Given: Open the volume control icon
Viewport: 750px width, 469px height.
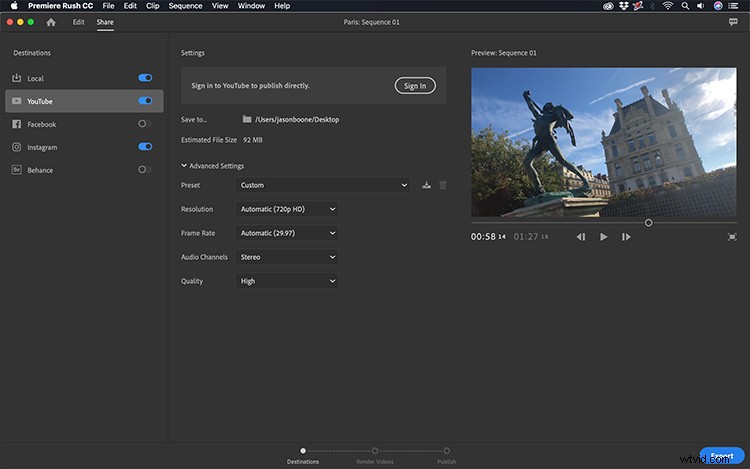Looking at the screenshot, I should coord(701,6).
